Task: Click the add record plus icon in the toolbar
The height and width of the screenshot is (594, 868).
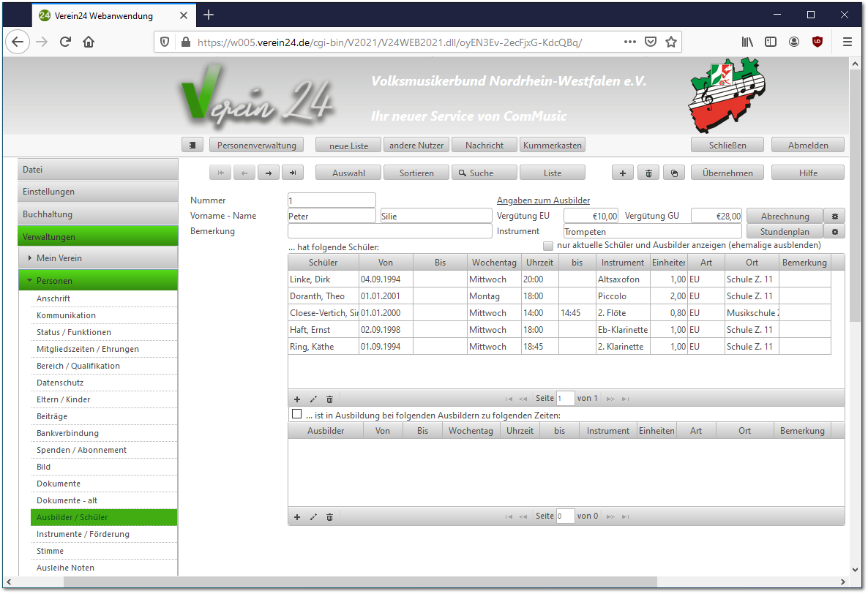Action: pos(622,173)
